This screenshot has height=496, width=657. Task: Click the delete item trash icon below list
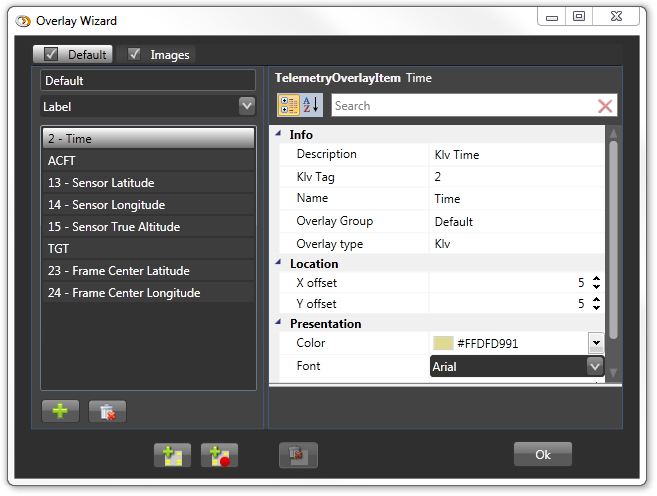(107, 411)
